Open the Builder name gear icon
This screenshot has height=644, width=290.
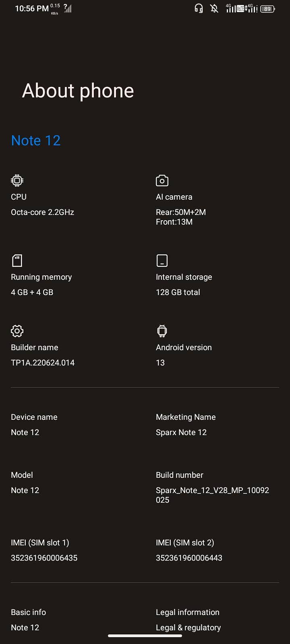pos(17,330)
